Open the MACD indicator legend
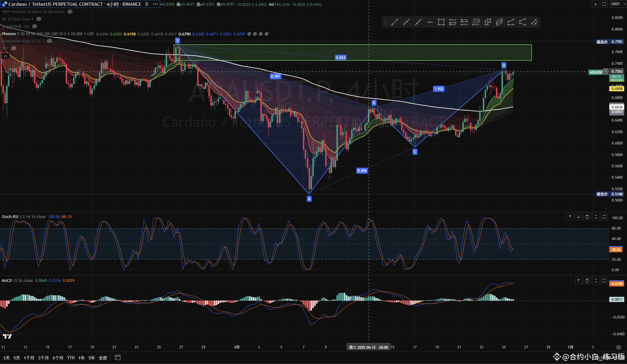 pos(17,280)
